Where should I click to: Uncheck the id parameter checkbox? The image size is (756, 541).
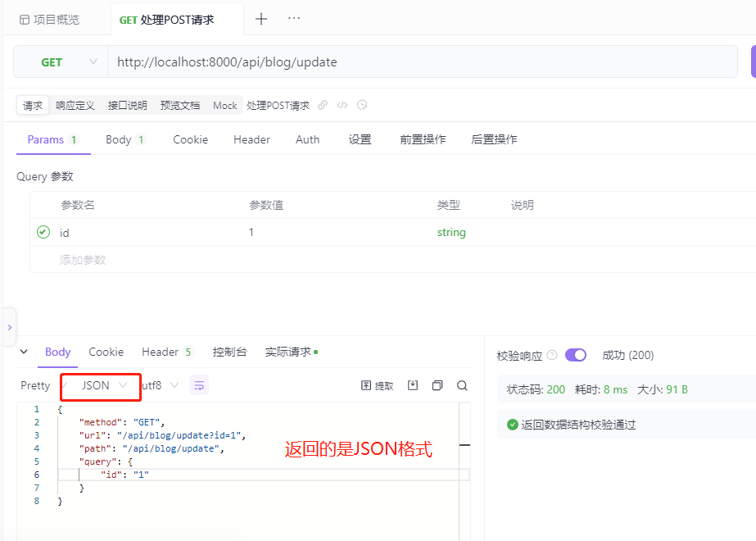[x=43, y=233]
